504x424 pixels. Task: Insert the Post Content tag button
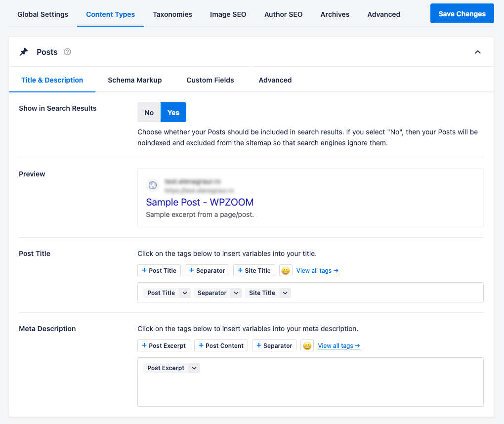(221, 345)
